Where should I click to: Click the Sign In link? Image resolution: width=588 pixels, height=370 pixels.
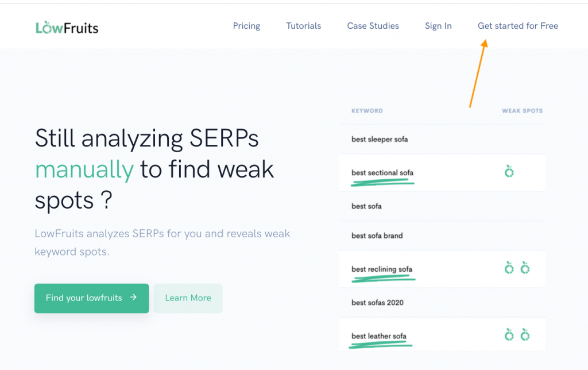[438, 26]
